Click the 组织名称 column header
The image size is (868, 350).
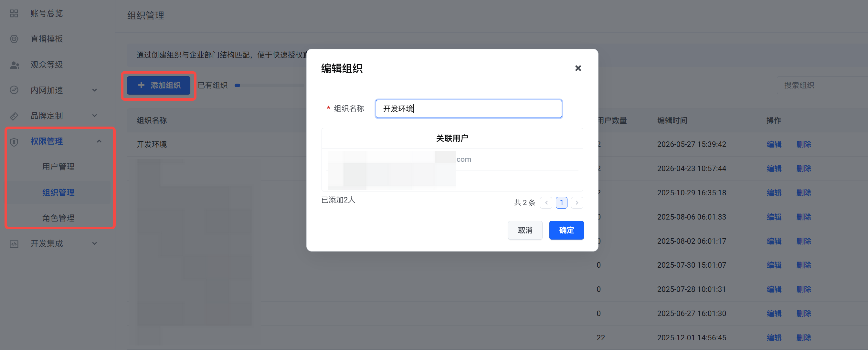pyautogui.click(x=152, y=120)
